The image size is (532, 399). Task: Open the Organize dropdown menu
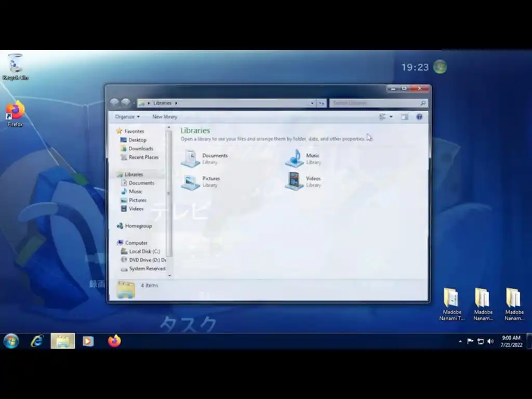(x=127, y=117)
